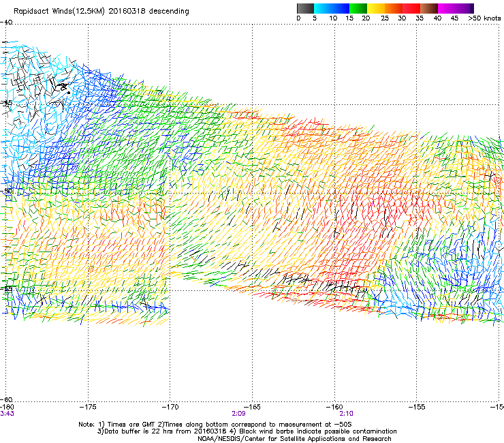
Task: Click the magenta 40–45 knot legend swatch
Action: tap(447, 8)
